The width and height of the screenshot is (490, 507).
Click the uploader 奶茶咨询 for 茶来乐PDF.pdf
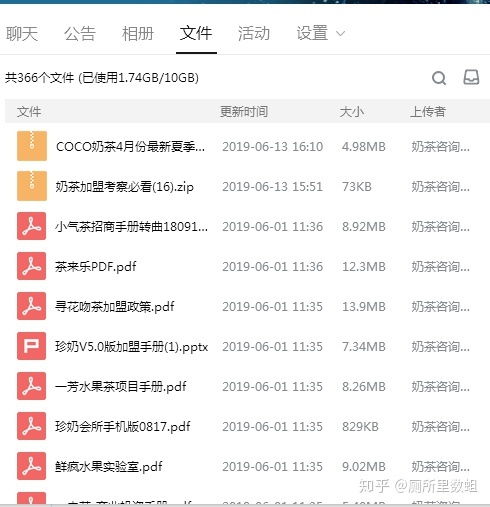click(440, 267)
